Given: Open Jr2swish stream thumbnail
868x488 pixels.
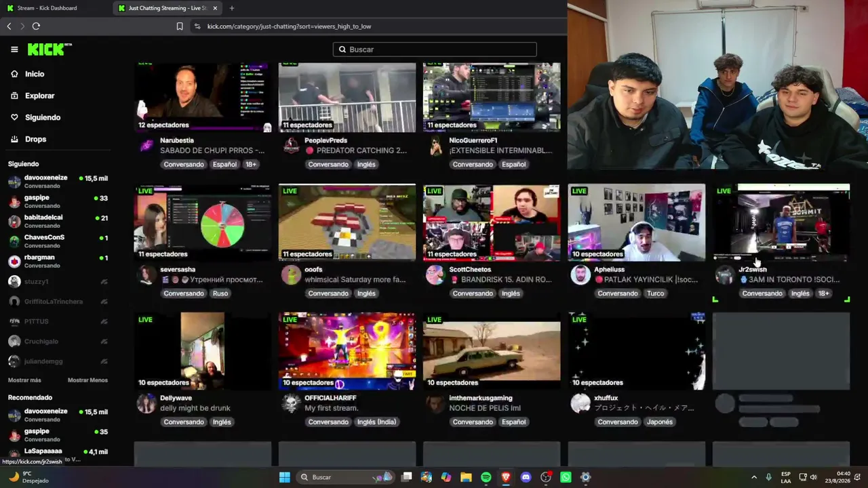Looking at the screenshot, I should [781, 222].
